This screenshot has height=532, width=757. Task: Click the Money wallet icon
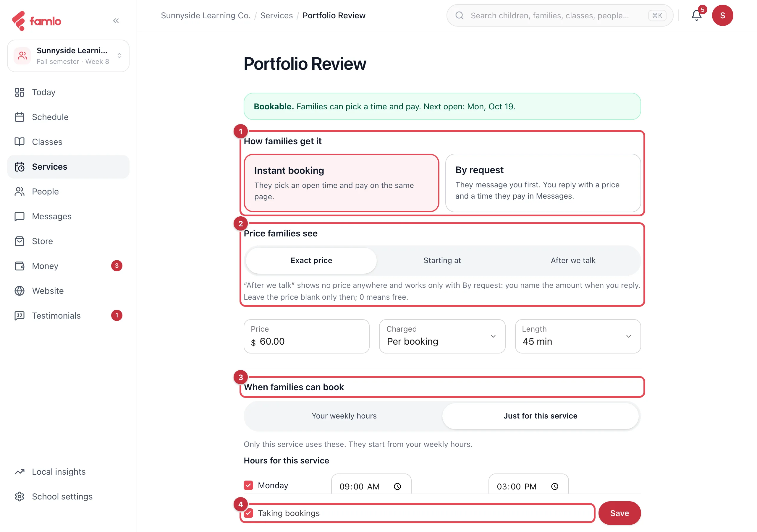tap(20, 266)
